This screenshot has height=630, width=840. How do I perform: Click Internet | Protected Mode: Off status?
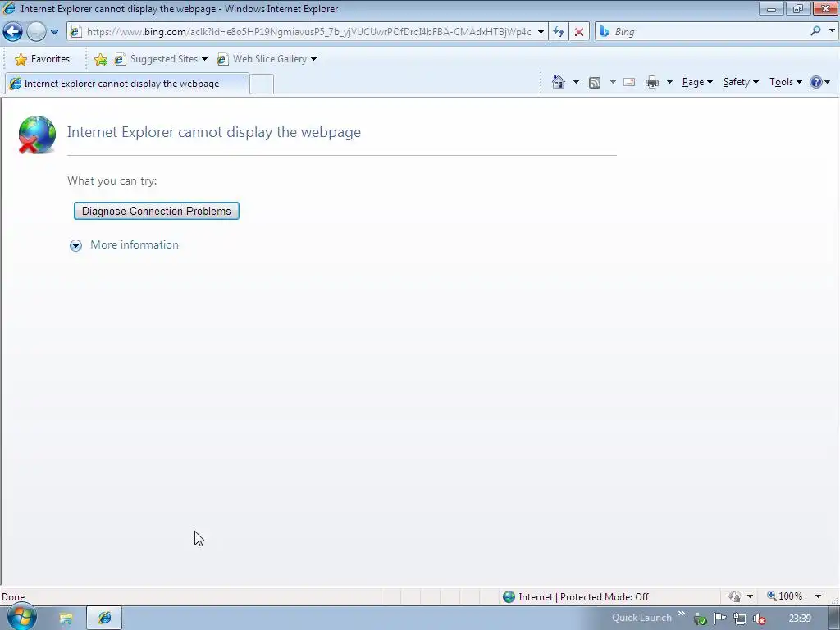click(583, 597)
